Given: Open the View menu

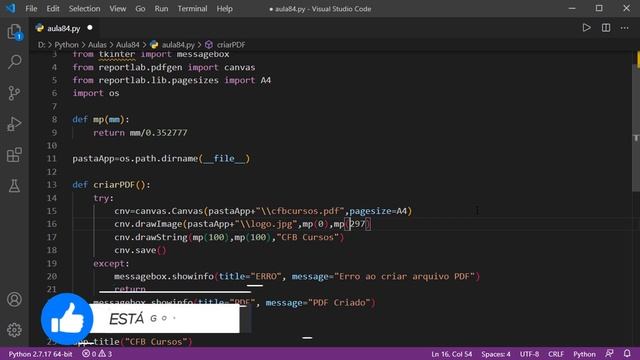Looking at the screenshot, I should pyautogui.click(x=118, y=9).
